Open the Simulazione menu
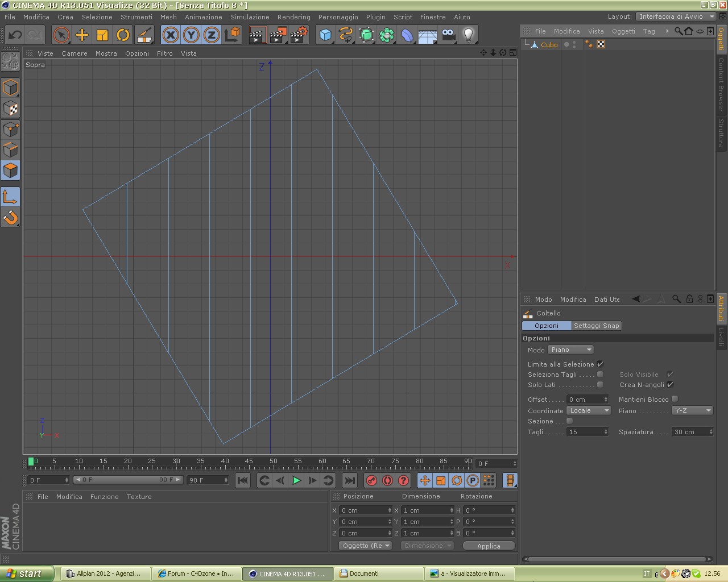 coord(250,17)
